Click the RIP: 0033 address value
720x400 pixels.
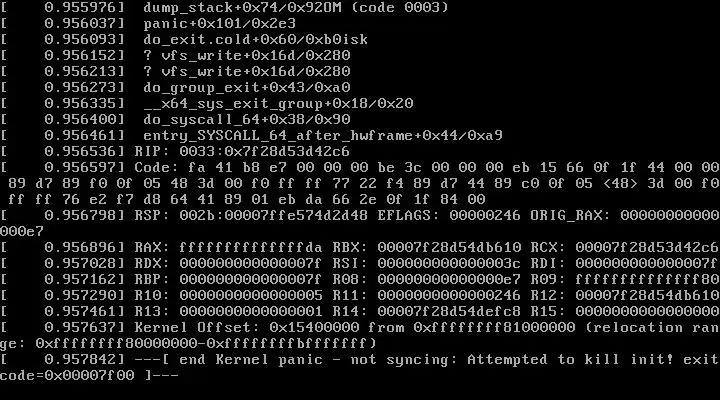264,152
